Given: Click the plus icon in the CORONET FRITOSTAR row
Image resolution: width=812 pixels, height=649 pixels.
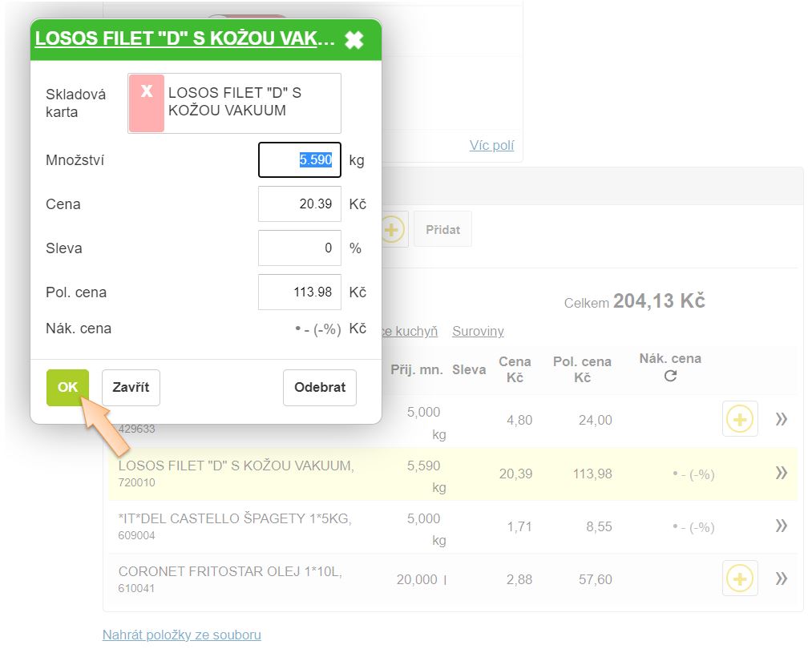Looking at the screenshot, I should click(x=739, y=578).
